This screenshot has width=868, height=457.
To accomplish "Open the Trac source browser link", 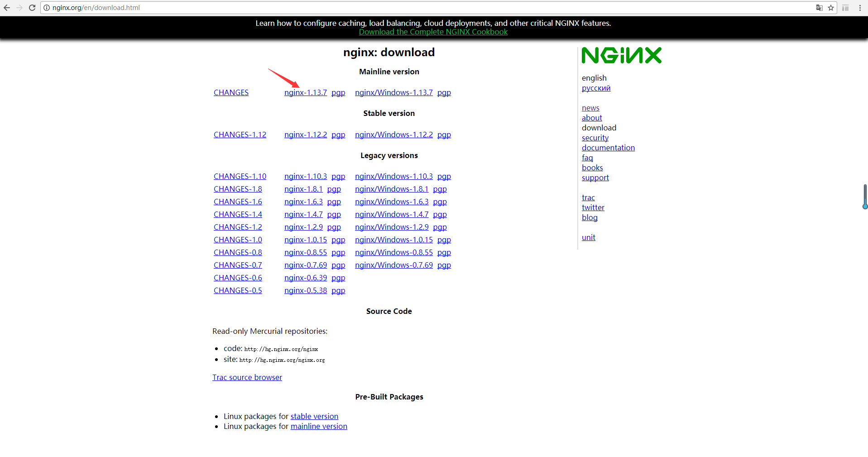I will point(247,377).
